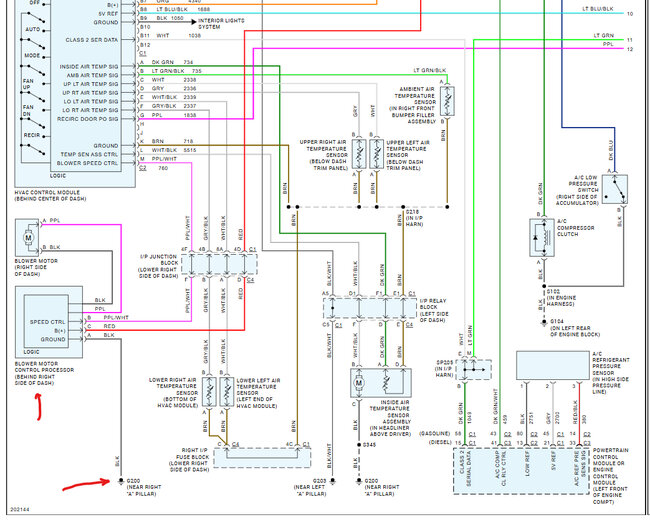The image size is (650, 520).
Task: Click continuation number 11 on LT GRN wire
Action: (630, 40)
